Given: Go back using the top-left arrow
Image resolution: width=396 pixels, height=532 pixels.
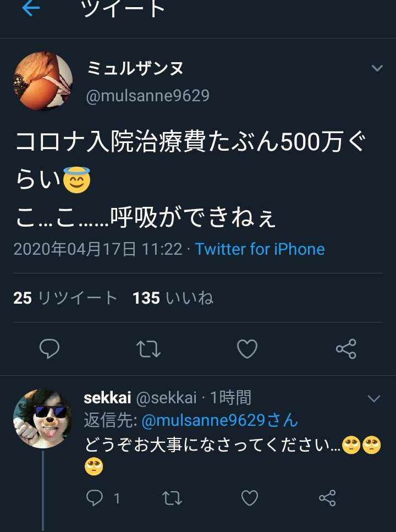Looking at the screenshot, I should tap(31, 8).
